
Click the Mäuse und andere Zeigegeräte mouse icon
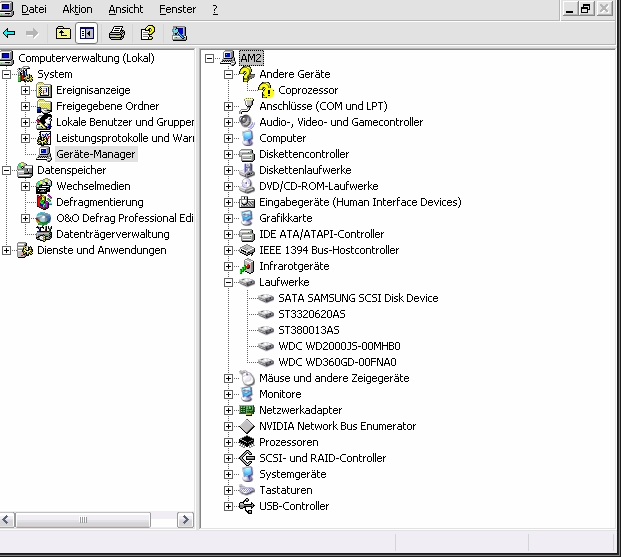(247, 378)
